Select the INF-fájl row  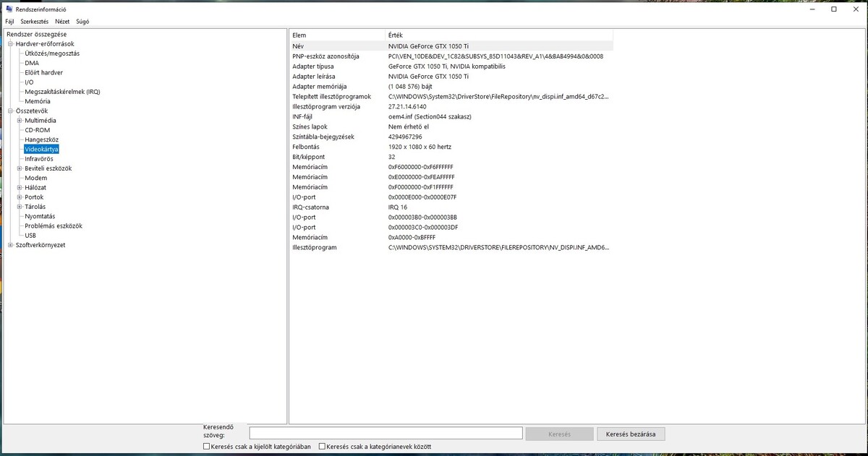click(451, 116)
